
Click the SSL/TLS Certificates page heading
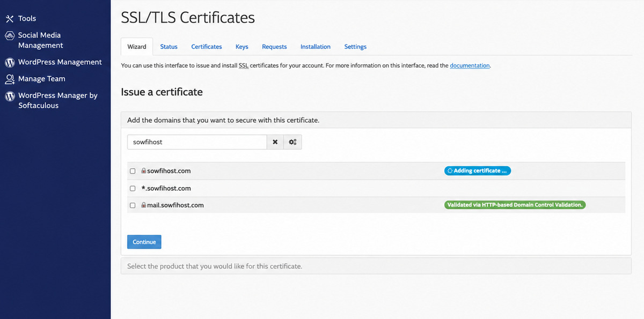(x=188, y=18)
